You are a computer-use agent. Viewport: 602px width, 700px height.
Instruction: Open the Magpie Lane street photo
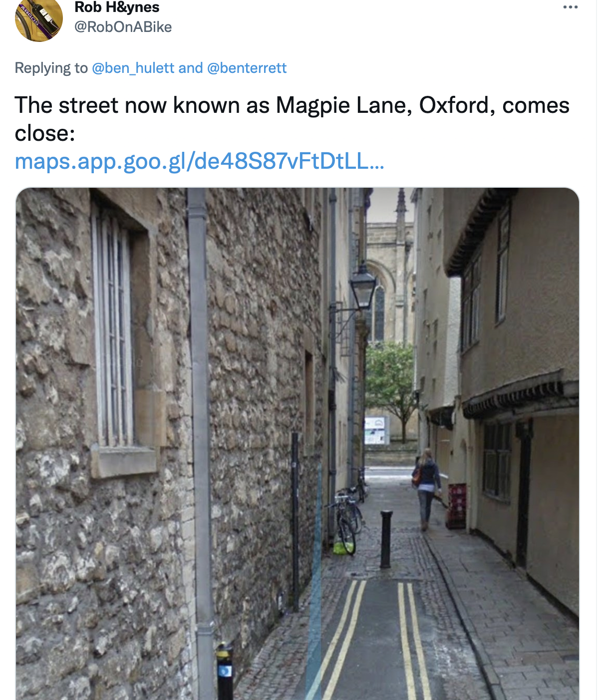298,443
